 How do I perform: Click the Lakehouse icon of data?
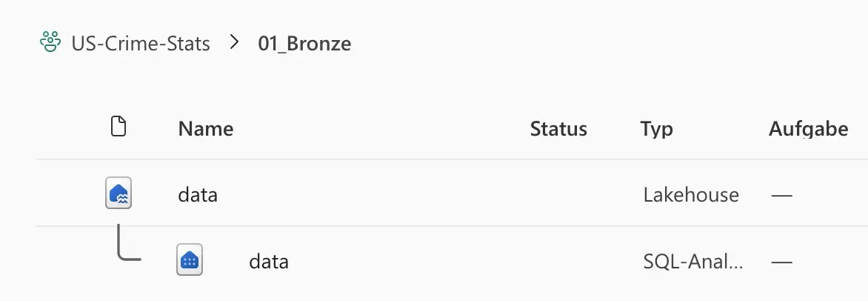coord(118,194)
